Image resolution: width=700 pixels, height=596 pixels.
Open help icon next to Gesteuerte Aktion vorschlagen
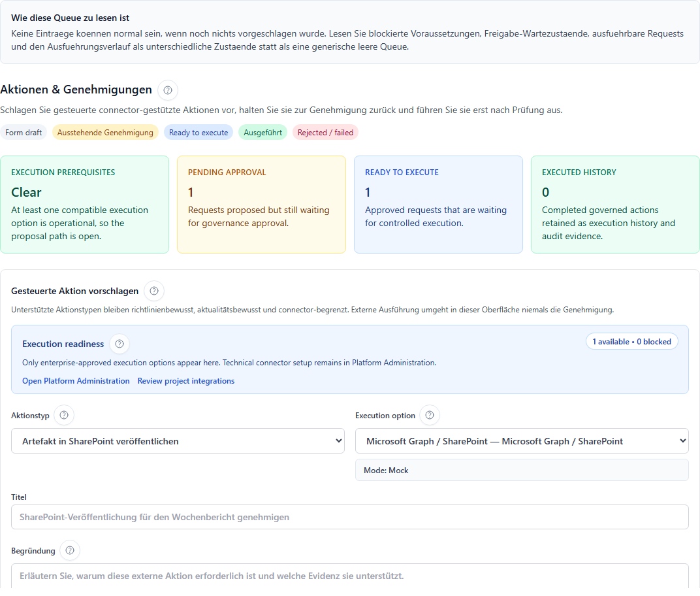[x=154, y=291]
